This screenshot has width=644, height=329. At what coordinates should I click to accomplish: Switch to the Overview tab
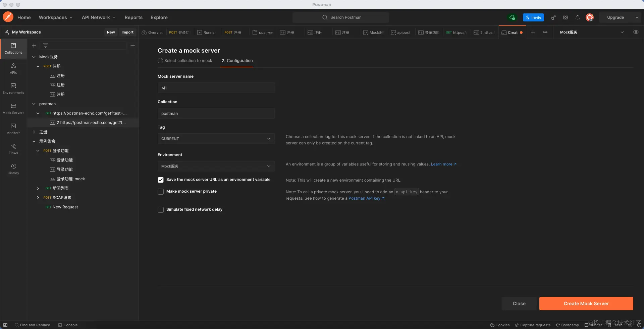[152, 32]
